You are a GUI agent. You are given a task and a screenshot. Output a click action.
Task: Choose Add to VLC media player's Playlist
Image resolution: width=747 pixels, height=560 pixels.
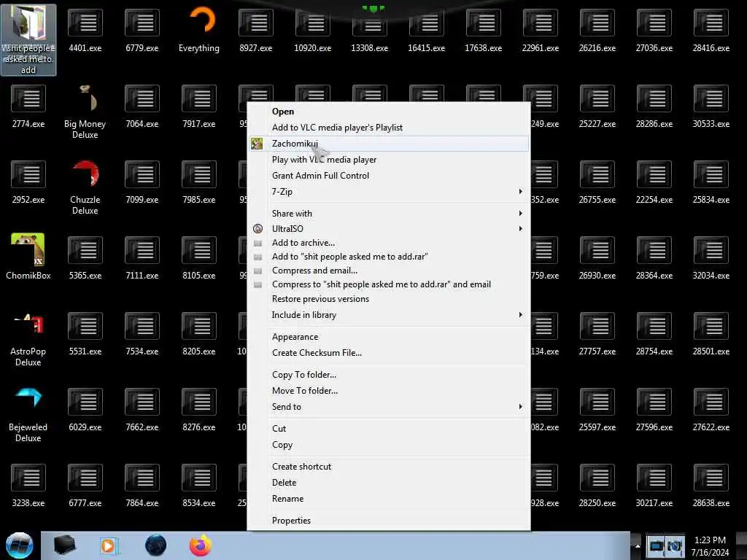coord(389,128)
